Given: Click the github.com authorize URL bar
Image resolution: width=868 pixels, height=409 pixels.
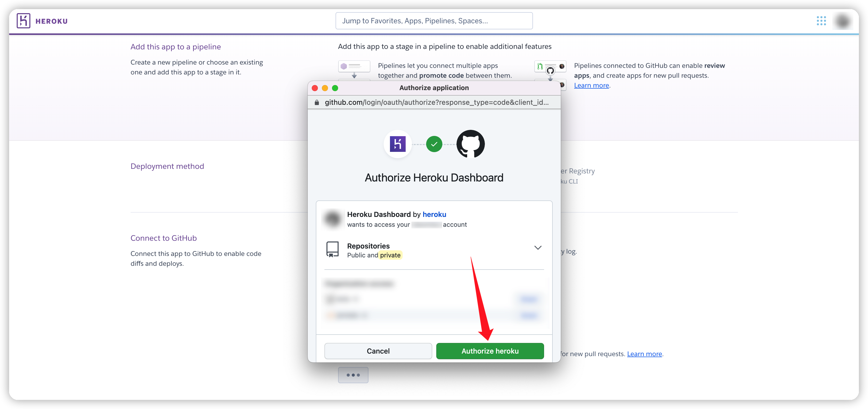Looking at the screenshot, I should 436,103.
